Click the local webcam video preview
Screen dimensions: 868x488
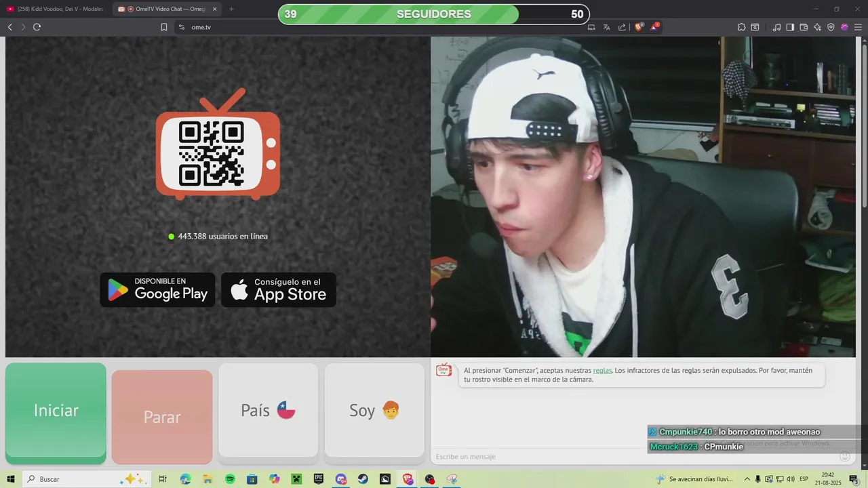pos(643,197)
